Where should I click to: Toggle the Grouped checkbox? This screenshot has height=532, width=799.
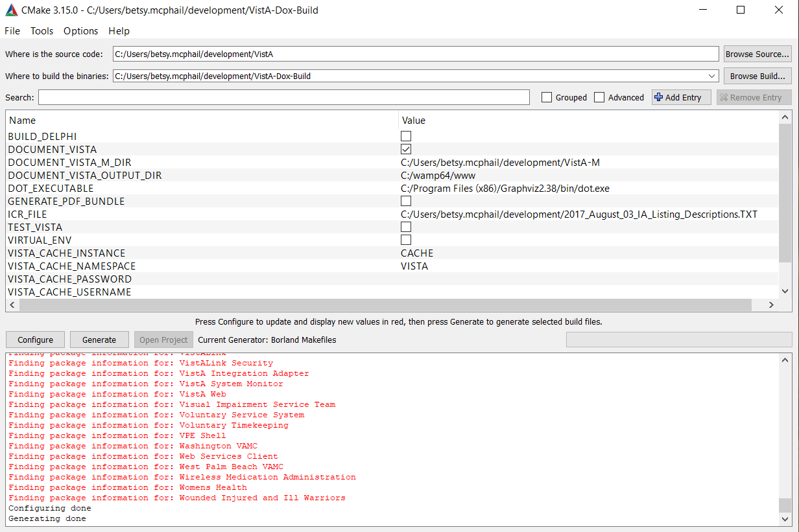click(547, 97)
